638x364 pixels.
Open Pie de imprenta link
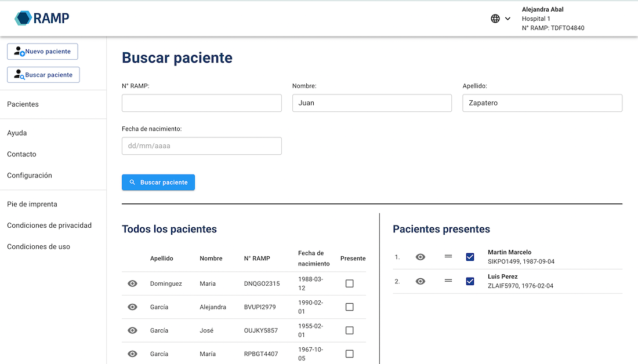32,204
